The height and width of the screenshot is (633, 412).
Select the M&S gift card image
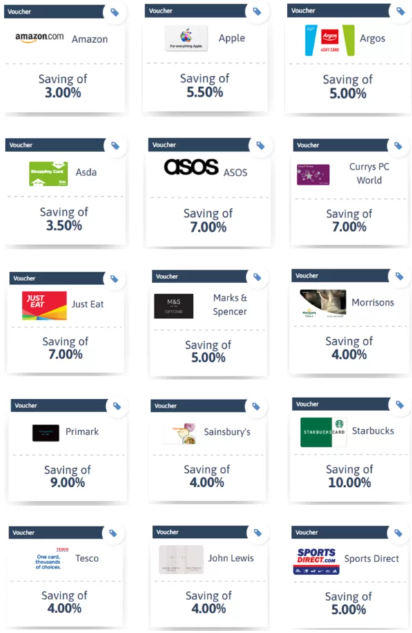[174, 306]
